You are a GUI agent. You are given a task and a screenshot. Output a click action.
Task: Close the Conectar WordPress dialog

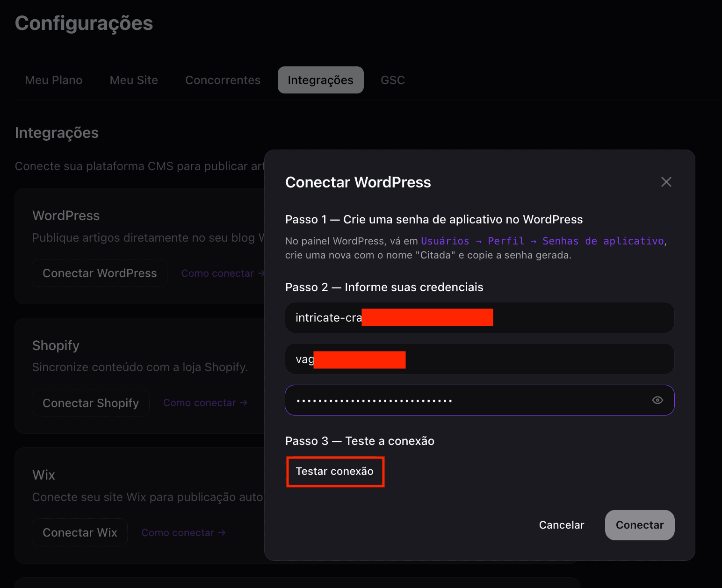(666, 182)
